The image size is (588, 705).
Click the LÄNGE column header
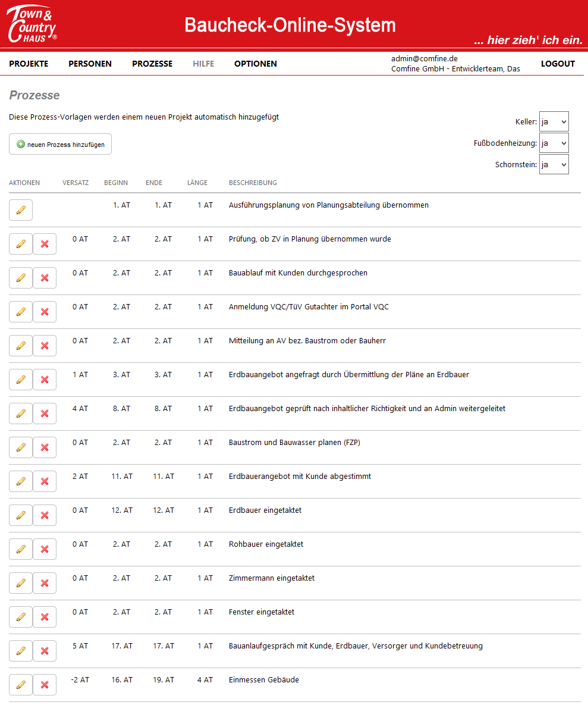(197, 183)
